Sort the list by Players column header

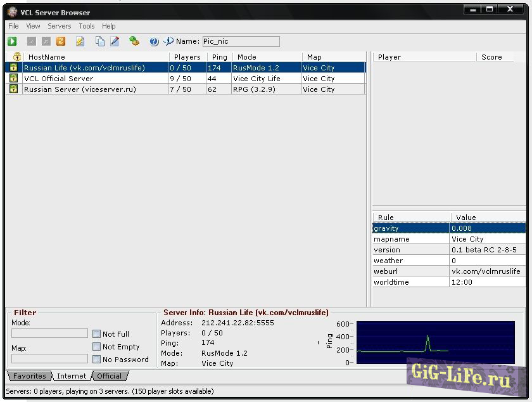(x=187, y=57)
